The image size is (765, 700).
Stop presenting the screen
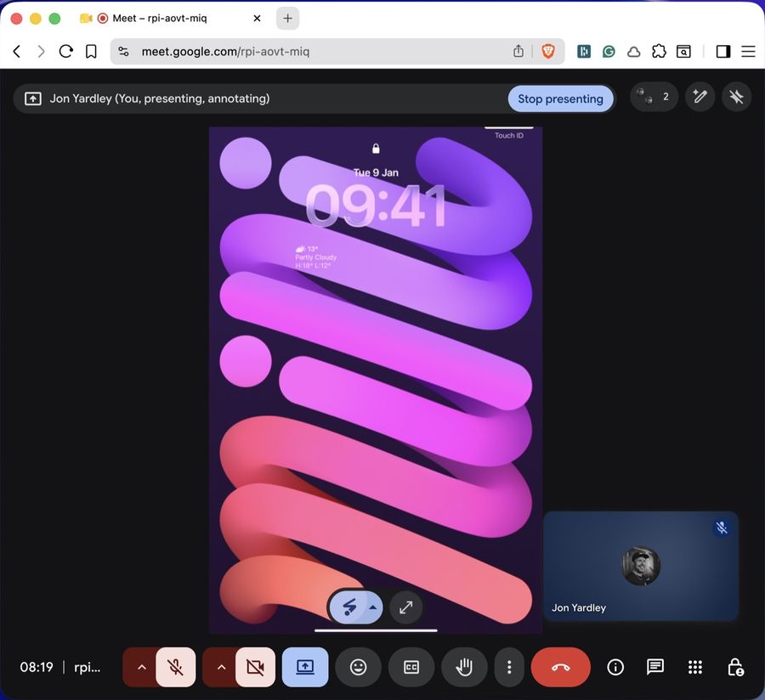click(x=560, y=99)
